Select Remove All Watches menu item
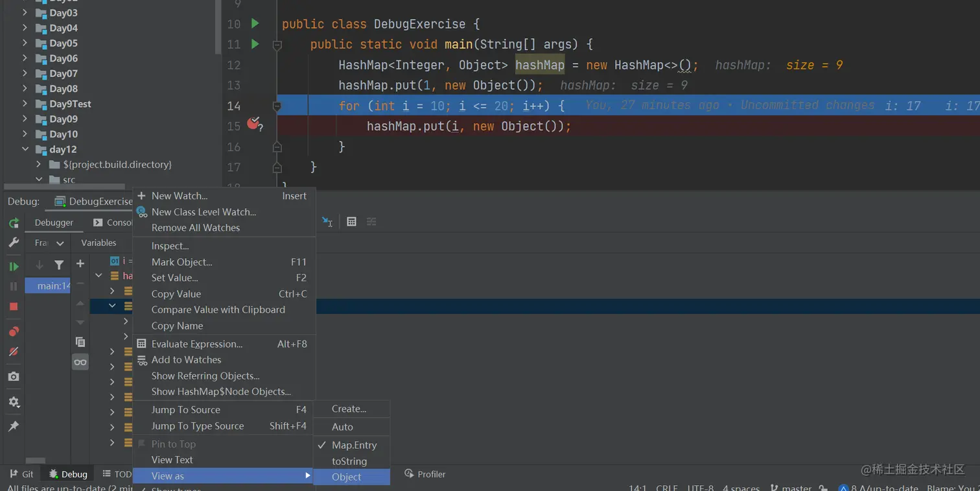This screenshot has width=980, height=491. pyautogui.click(x=224, y=228)
